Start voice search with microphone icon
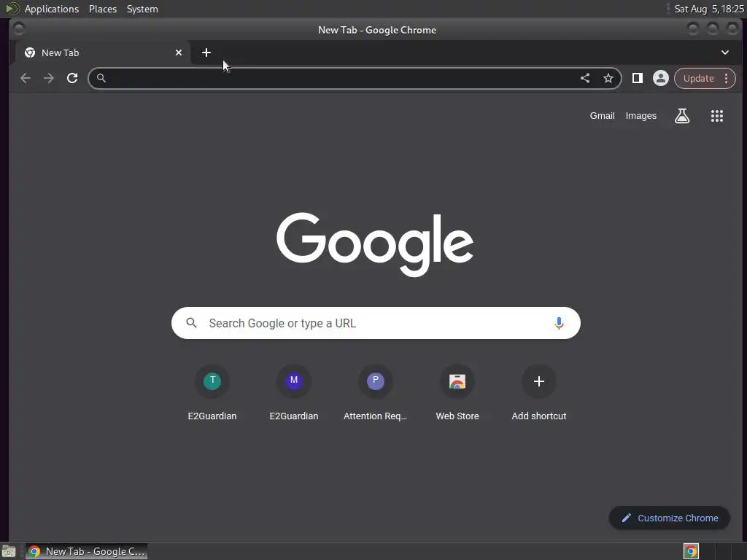747x560 pixels. pyautogui.click(x=559, y=323)
